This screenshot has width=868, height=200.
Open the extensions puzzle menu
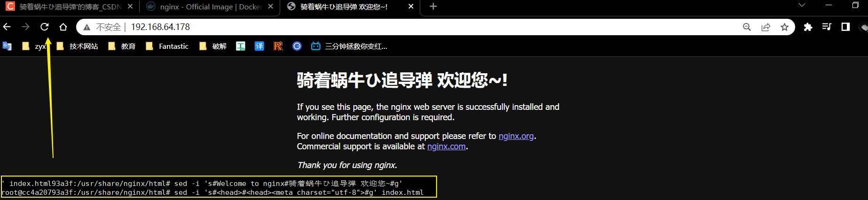point(808,27)
